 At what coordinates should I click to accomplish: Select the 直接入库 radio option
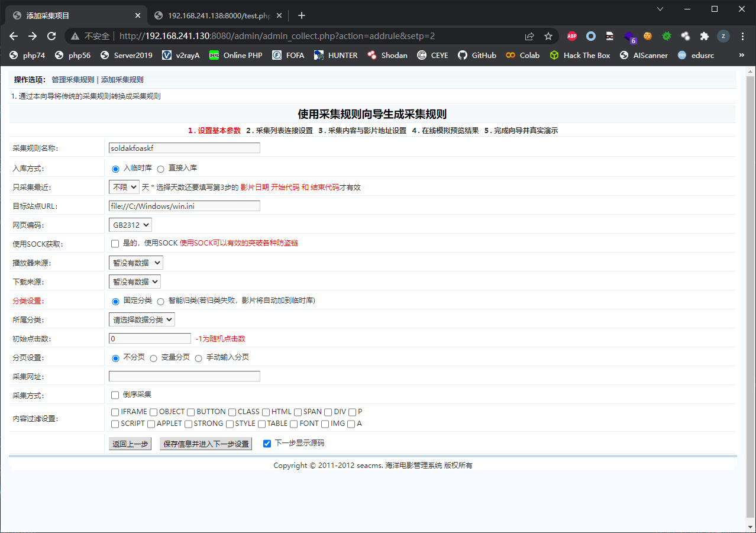pyautogui.click(x=160, y=169)
